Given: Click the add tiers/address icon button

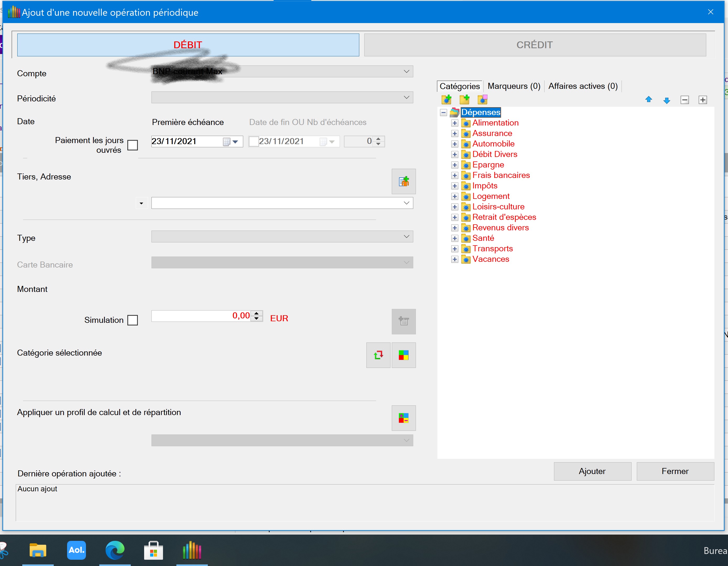Looking at the screenshot, I should click(403, 181).
